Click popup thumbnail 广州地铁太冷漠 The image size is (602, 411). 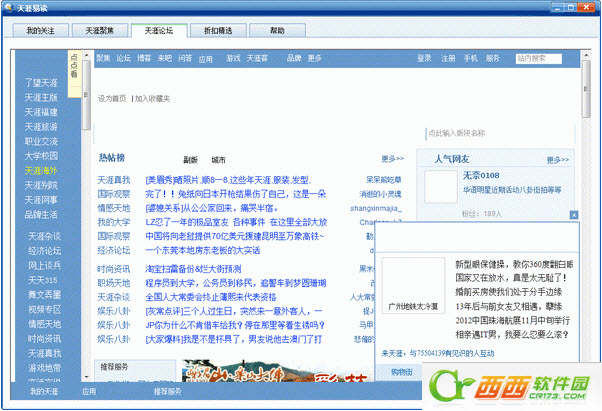coord(413,286)
